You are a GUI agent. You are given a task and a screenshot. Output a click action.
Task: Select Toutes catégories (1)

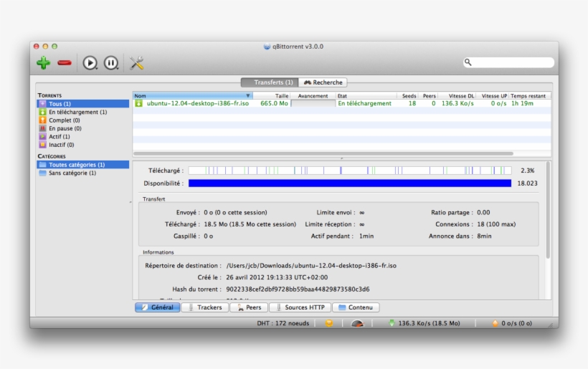(x=83, y=165)
